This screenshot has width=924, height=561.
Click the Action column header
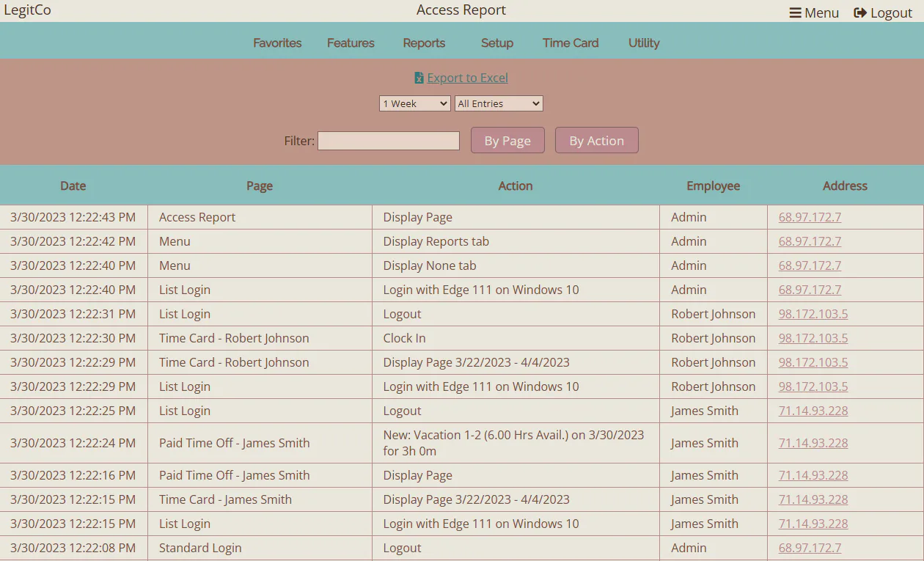tap(516, 186)
